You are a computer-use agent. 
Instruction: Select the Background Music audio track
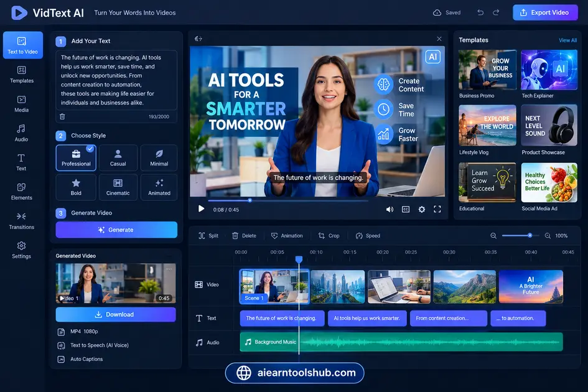(x=401, y=342)
